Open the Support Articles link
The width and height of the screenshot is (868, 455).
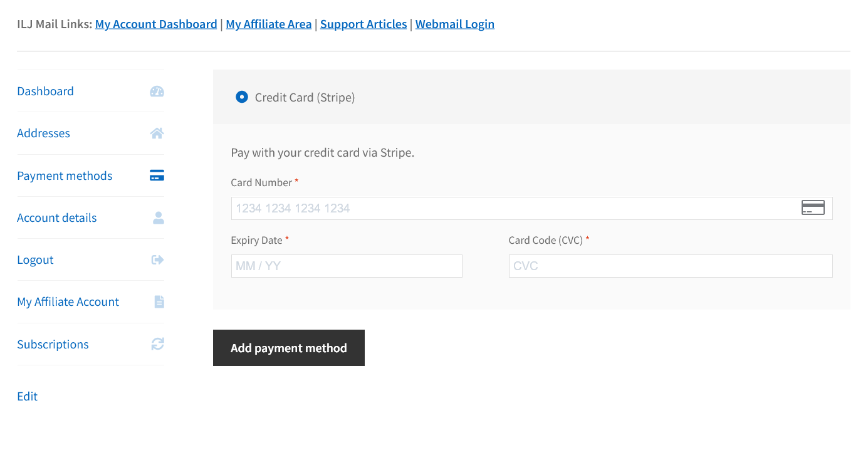point(363,24)
